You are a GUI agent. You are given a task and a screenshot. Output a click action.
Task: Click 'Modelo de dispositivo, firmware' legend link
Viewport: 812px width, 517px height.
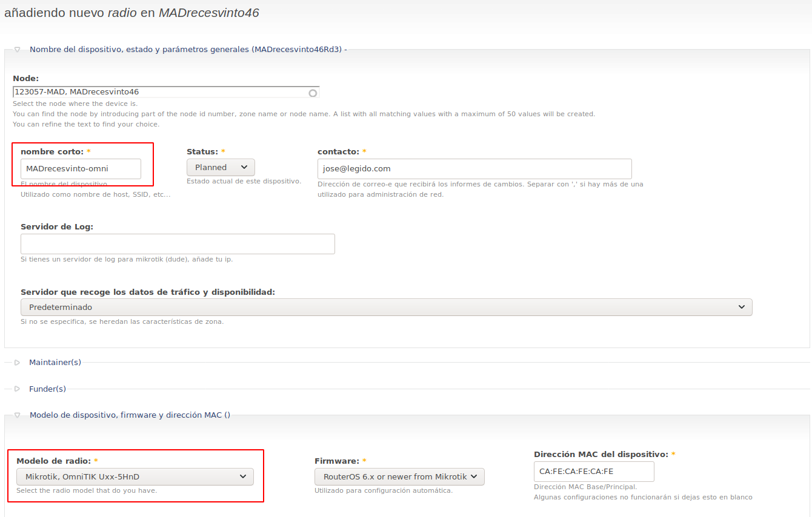coord(130,415)
